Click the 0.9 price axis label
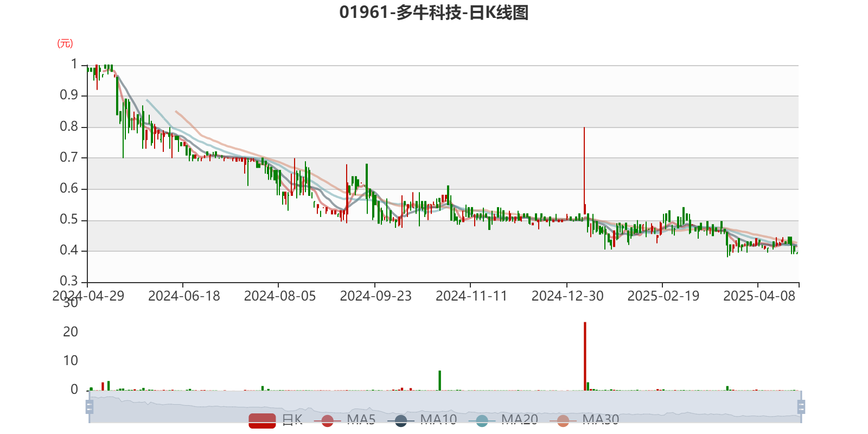The height and width of the screenshot is (434, 868). [69, 95]
